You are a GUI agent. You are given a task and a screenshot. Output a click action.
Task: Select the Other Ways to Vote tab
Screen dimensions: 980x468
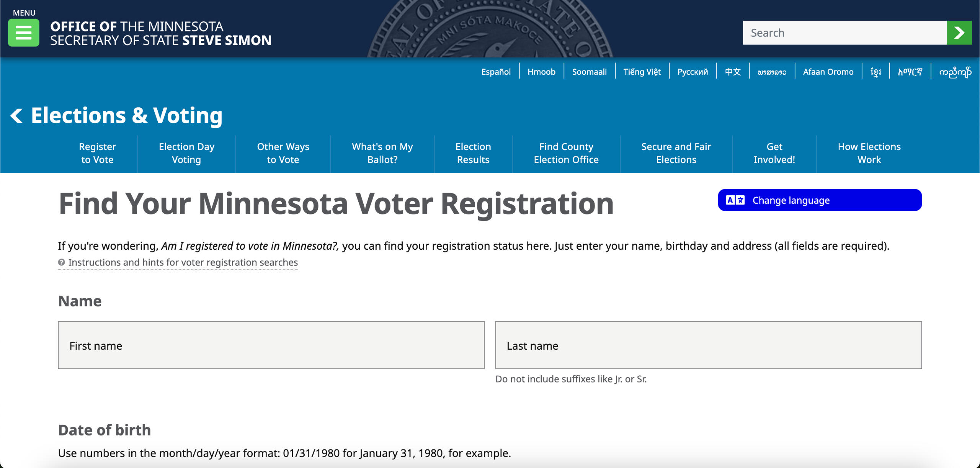(283, 153)
